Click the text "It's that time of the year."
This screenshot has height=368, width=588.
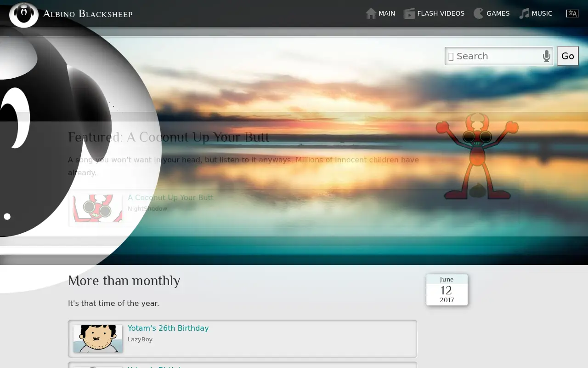113,304
